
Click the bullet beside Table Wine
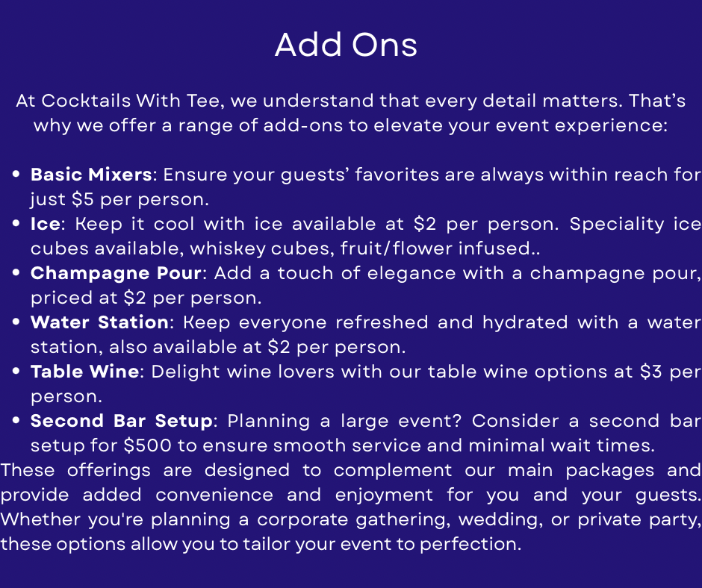[x=16, y=371]
